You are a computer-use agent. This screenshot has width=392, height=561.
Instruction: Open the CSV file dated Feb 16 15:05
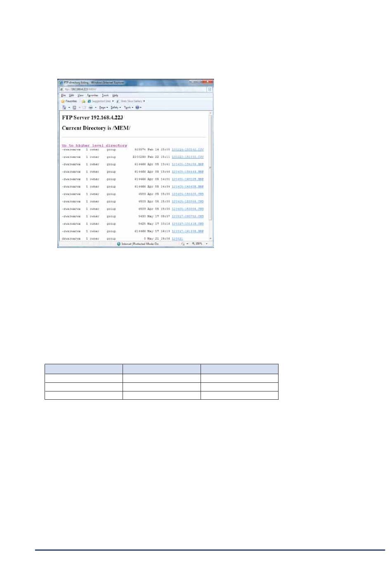coord(188,150)
